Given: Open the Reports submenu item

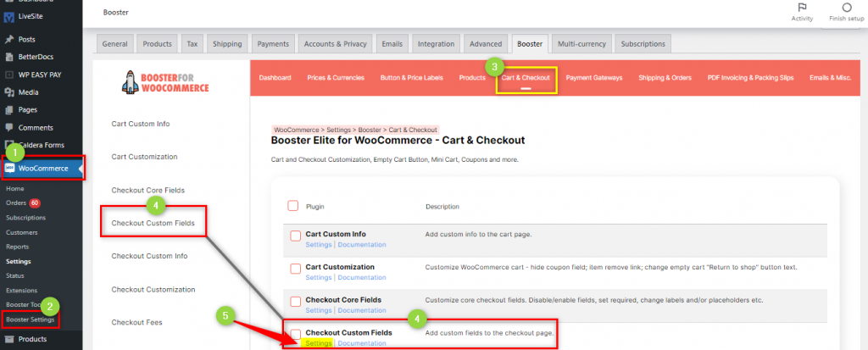Looking at the screenshot, I should (17, 247).
